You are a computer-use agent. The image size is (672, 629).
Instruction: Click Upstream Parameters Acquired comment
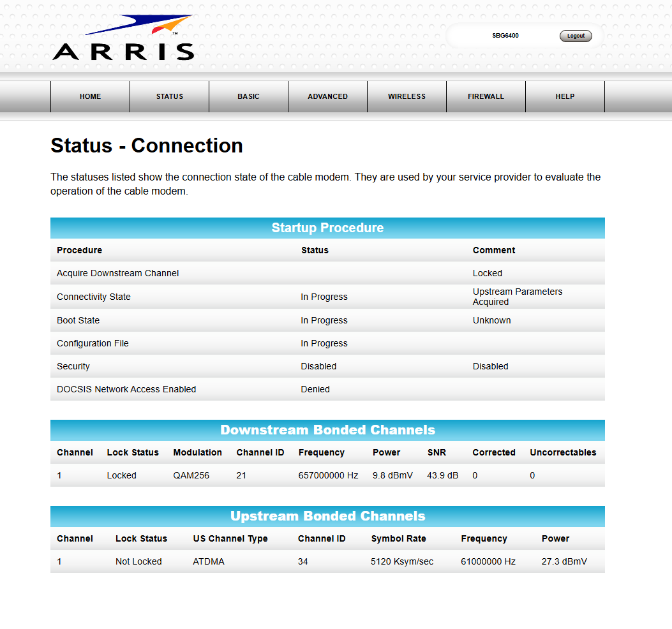pos(518,297)
